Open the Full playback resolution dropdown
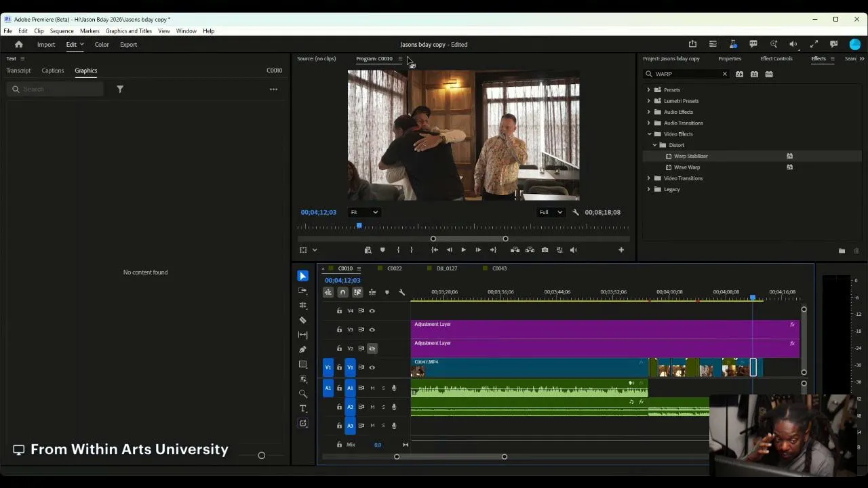868x488 pixels. pyautogui.click(x=551, y=212)
